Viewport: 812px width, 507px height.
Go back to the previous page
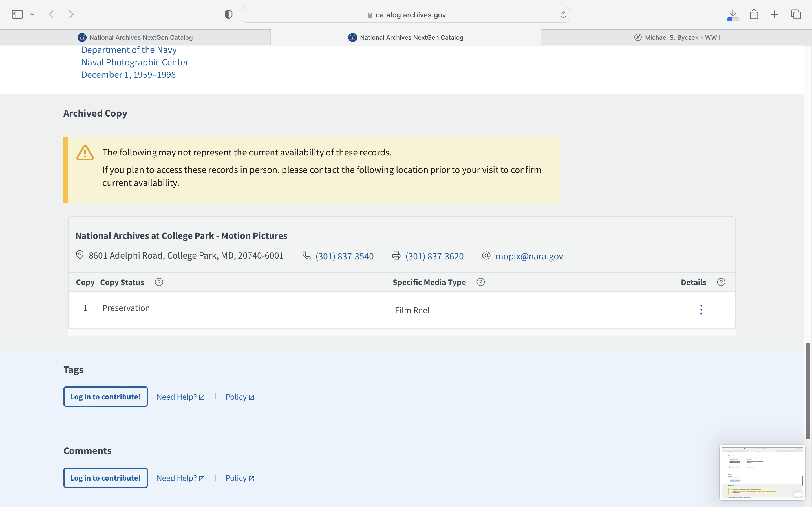click(51, 14)
